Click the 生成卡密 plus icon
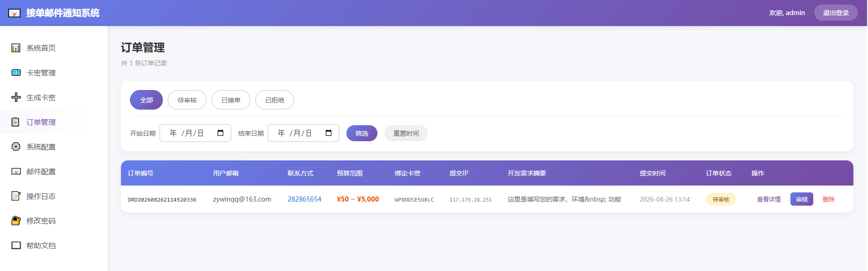The width and height of the screenshot is (868, 271). click(16, 97)
